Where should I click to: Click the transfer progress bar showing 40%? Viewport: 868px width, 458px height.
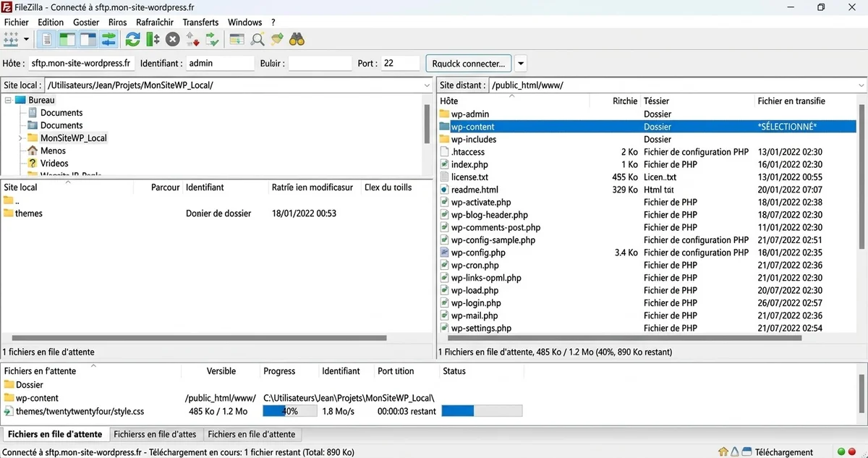click(289, 410)
